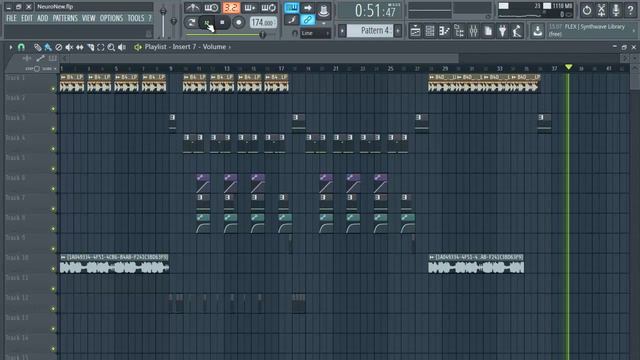Click the one-click audio recording microphone icon
The image size is (640, 360).
pyautogui.click(x=616, y=11)
